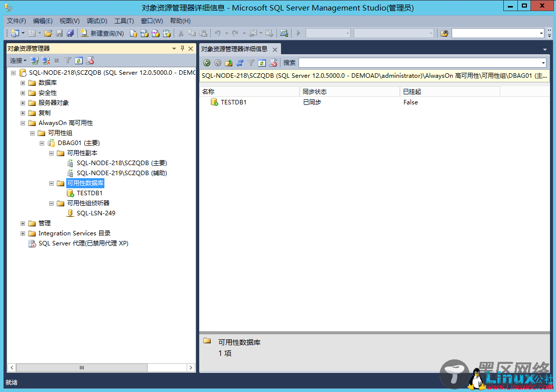Click the XMLA query icon

coord(167,33)
